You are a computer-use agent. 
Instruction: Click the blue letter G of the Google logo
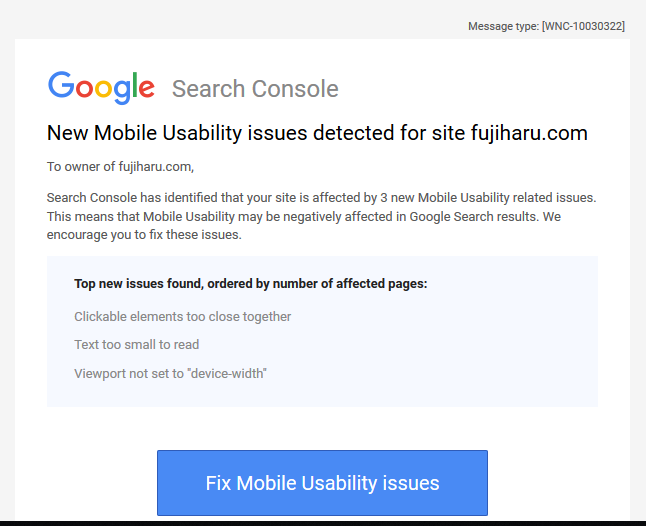(61, 85)
